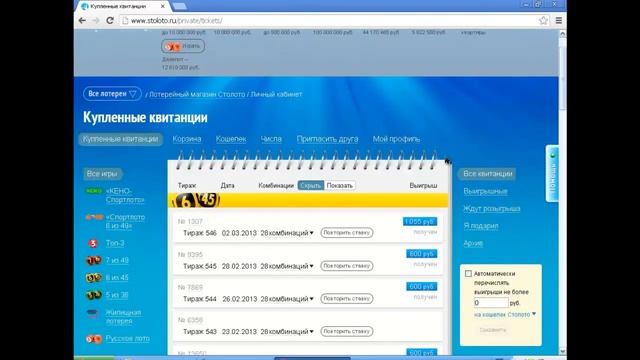The image size is (640, 360).
Task: Click the browser back arrow
Action: click(x=82, y=20)
